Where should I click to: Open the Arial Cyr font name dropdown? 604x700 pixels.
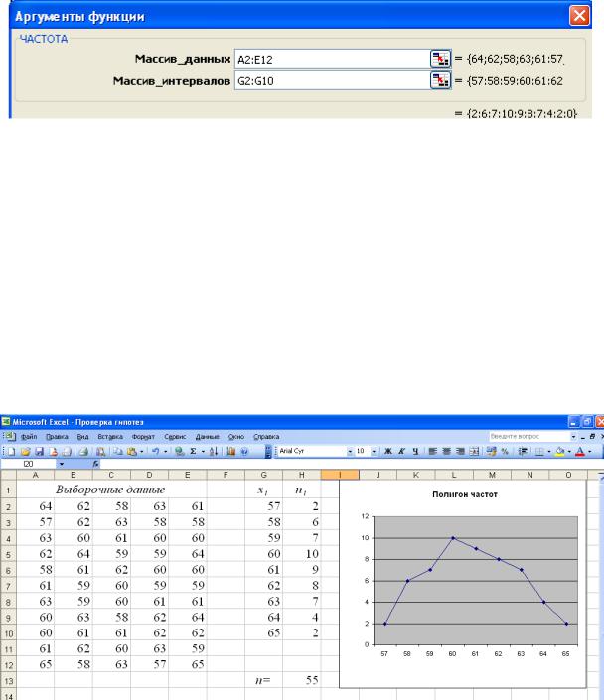pyautogui.click(x=350, y=452)
